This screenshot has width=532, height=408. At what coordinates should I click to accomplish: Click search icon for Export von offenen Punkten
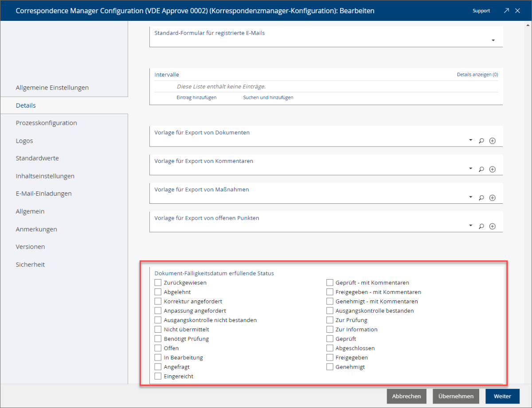(481, 226)
